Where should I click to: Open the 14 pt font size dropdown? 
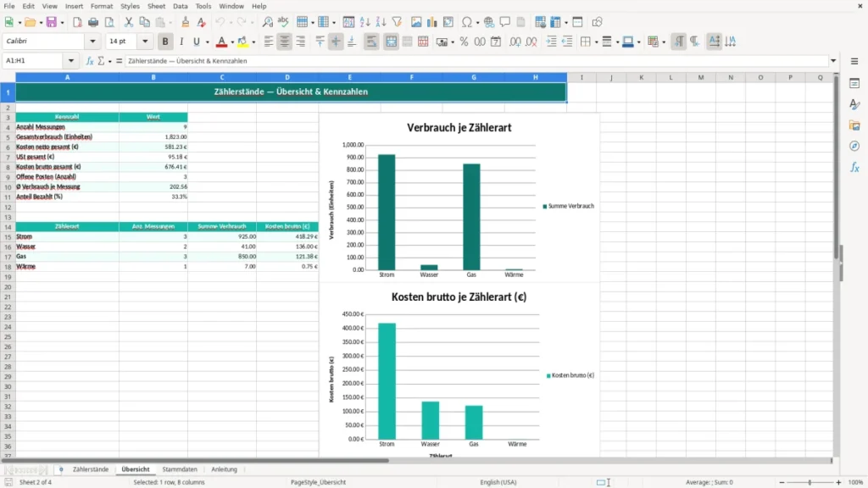(x=145, y=42)
